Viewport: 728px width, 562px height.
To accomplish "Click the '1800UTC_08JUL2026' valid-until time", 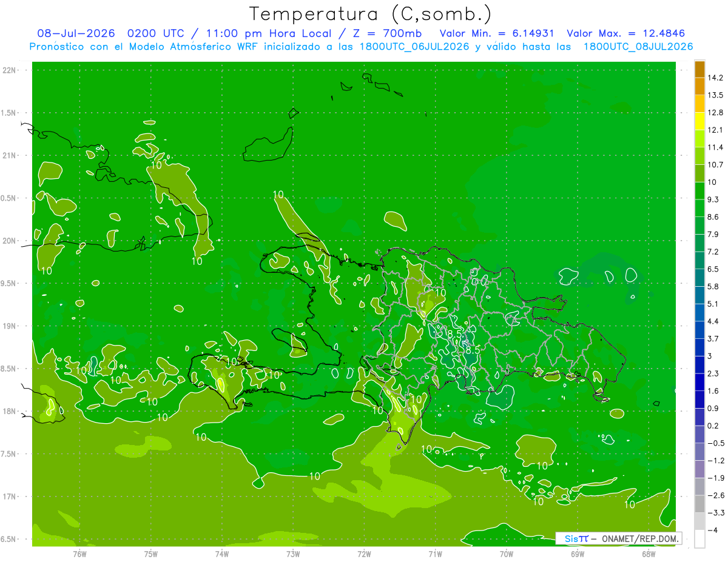I will tap(638, 47).
